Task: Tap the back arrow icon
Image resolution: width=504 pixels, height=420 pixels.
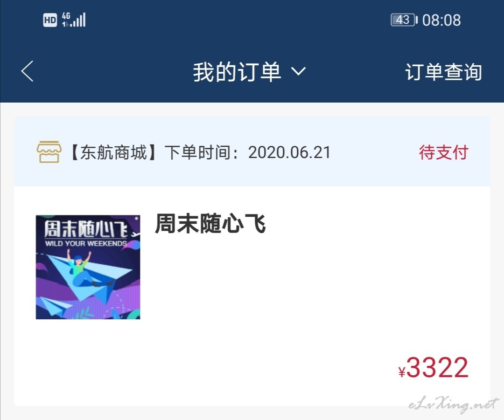Action: point(28,71)
